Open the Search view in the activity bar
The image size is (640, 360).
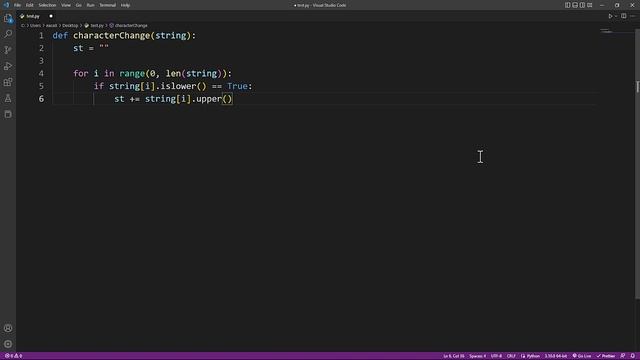tap(8, 34)
